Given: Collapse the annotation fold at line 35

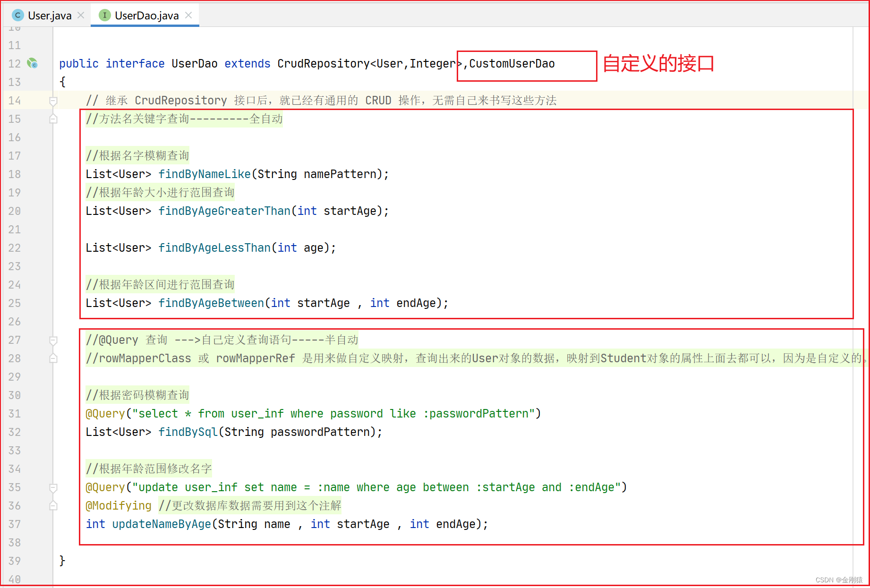Looking at the screenshot, I should (53, 487).
